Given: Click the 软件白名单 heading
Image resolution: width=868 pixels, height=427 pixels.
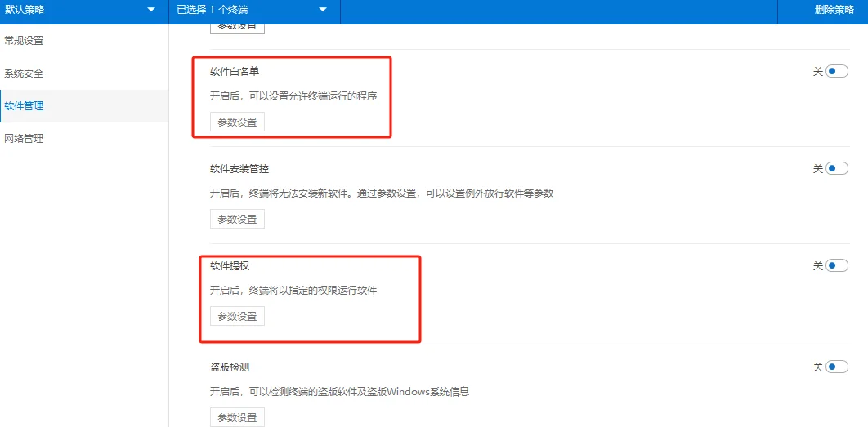Looking at the screenshot, I should click(x=235, y=72).
